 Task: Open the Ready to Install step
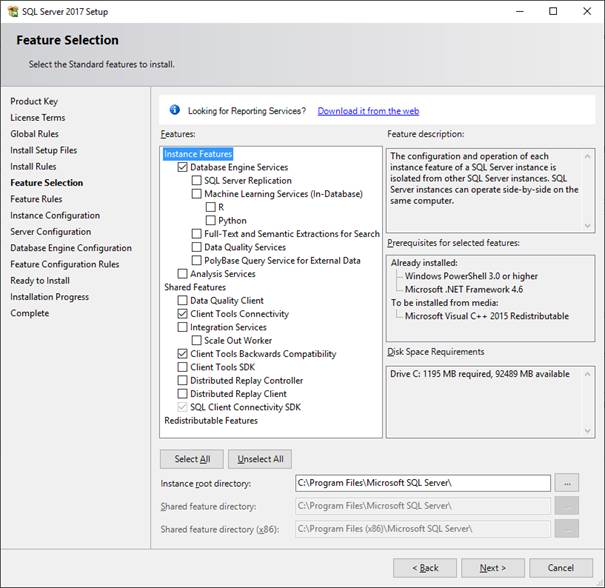click(40, 280)
